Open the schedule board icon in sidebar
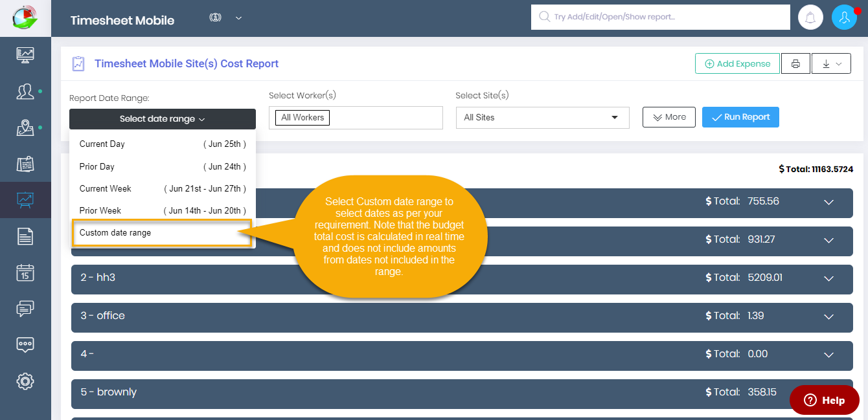 tap(25, 164)
